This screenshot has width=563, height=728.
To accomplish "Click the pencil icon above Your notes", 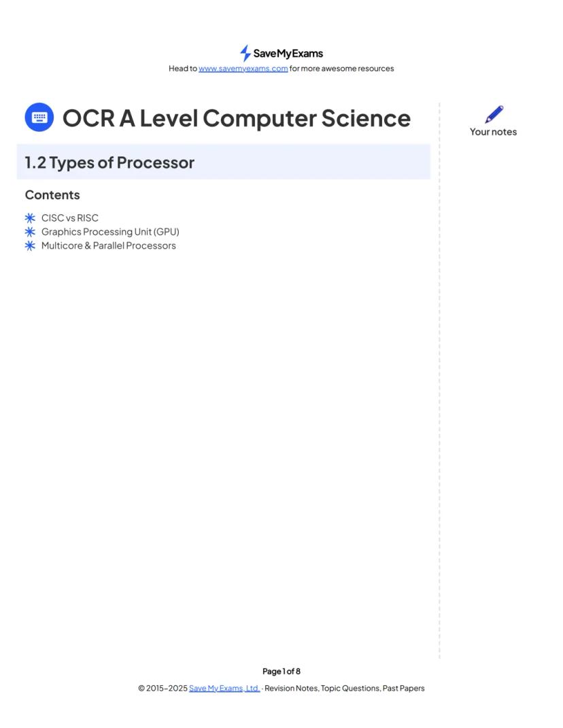I will [494, 114].
